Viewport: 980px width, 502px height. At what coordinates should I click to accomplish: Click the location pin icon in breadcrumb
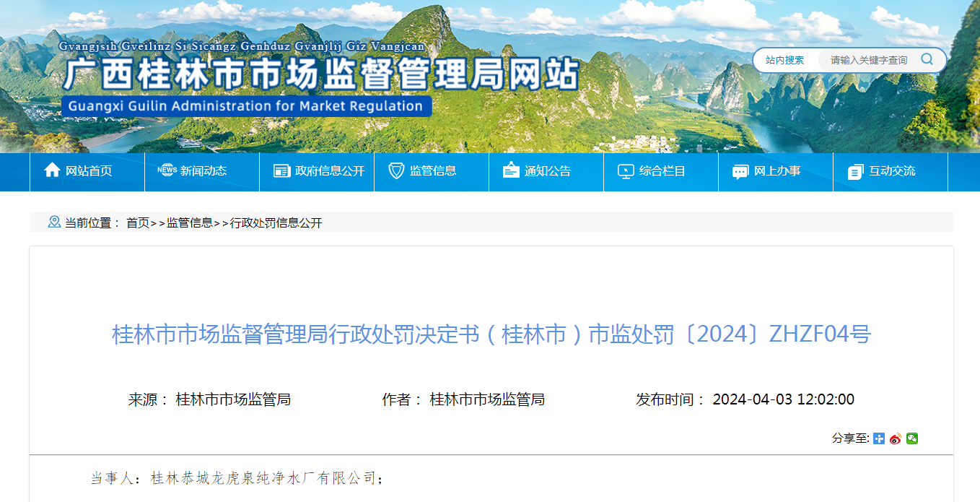coord(54,222)
